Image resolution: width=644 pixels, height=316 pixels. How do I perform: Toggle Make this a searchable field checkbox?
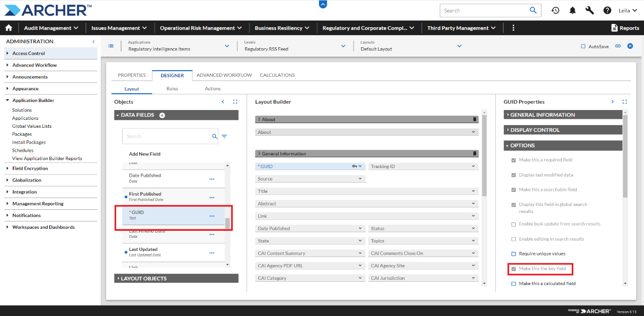(514, 190)
